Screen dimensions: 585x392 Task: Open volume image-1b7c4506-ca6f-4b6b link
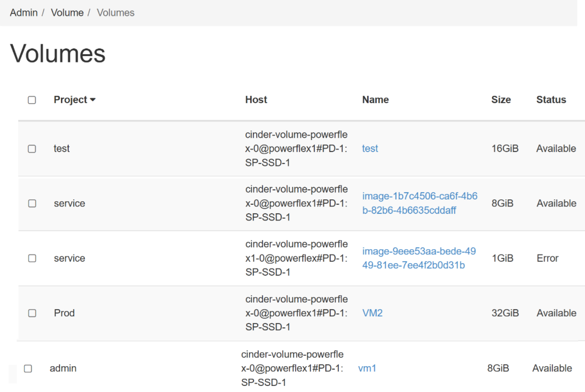420,203
